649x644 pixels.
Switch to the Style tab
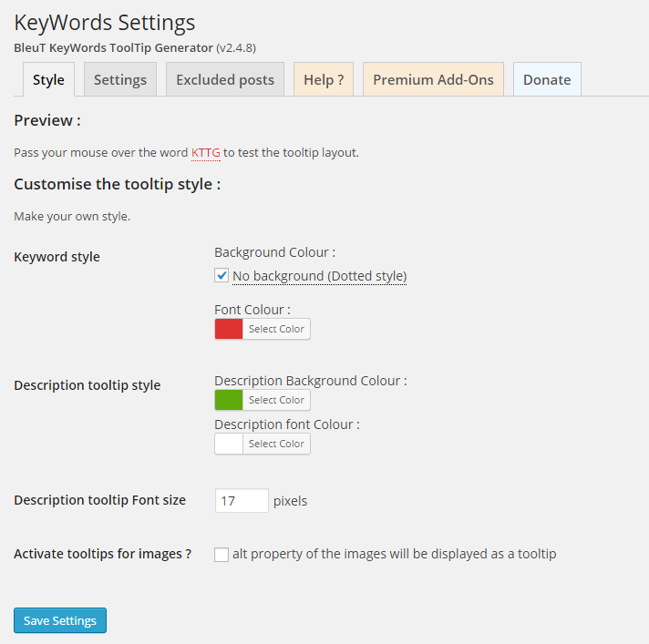click(48, 79)
